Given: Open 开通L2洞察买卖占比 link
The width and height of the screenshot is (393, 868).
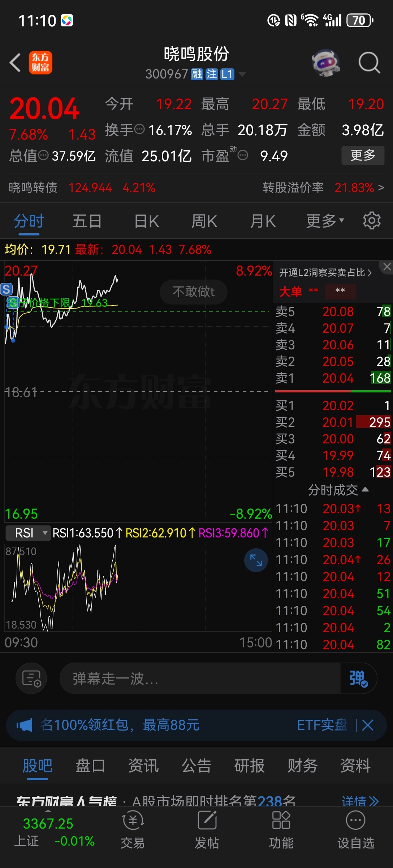Looking at the screenshot, I should (325, 272).
